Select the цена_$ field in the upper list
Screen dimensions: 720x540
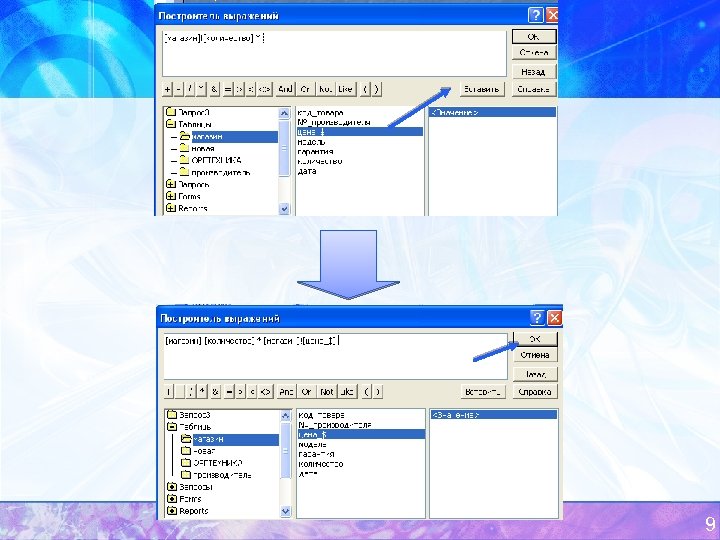[x=360, y=132]
